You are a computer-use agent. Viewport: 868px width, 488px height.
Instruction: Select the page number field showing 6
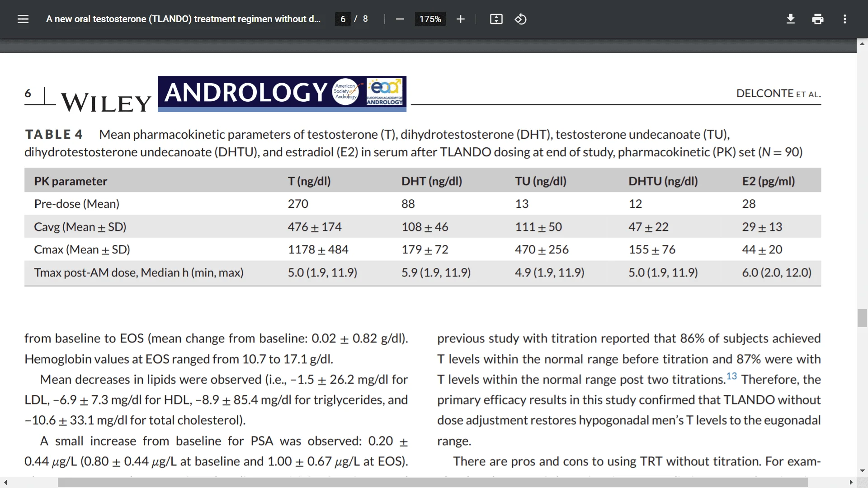point(343,19)
